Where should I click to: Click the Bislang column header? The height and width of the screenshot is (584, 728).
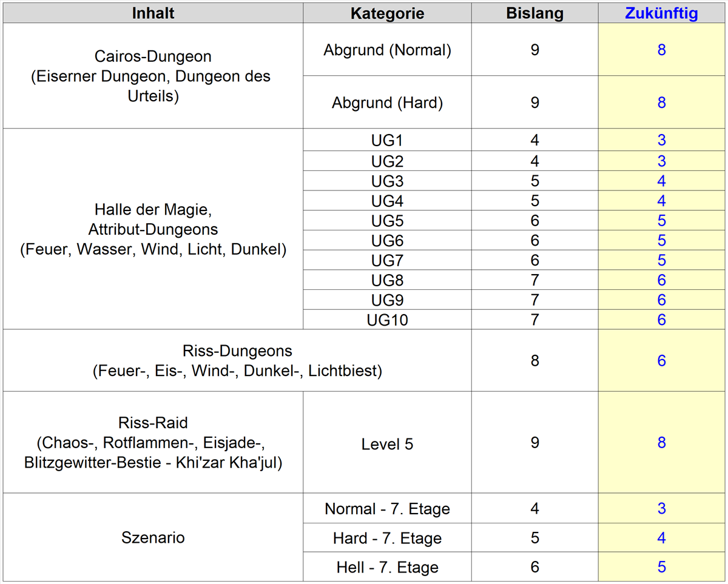click(x=534, y=13)
